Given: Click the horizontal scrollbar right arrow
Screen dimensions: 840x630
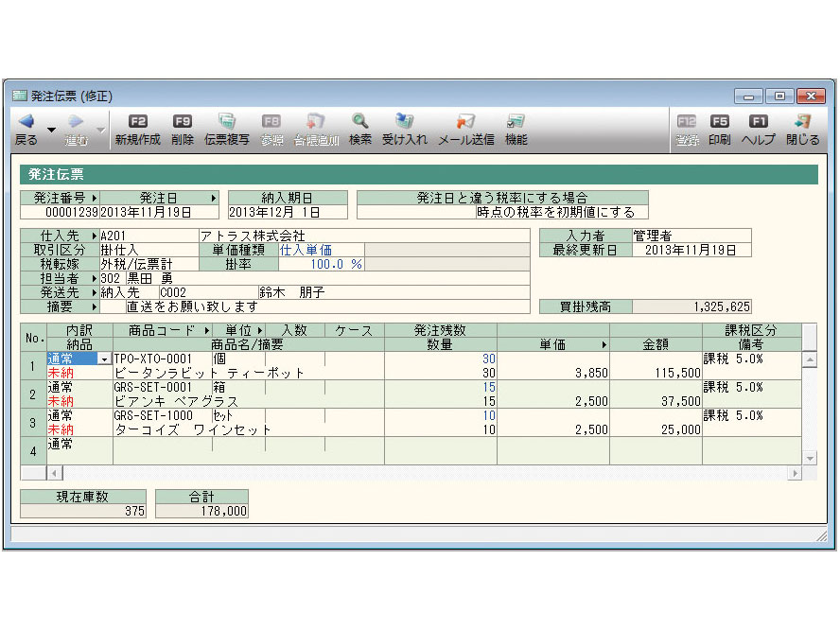Looking at the screenshot, I should (x=794, y=472).
